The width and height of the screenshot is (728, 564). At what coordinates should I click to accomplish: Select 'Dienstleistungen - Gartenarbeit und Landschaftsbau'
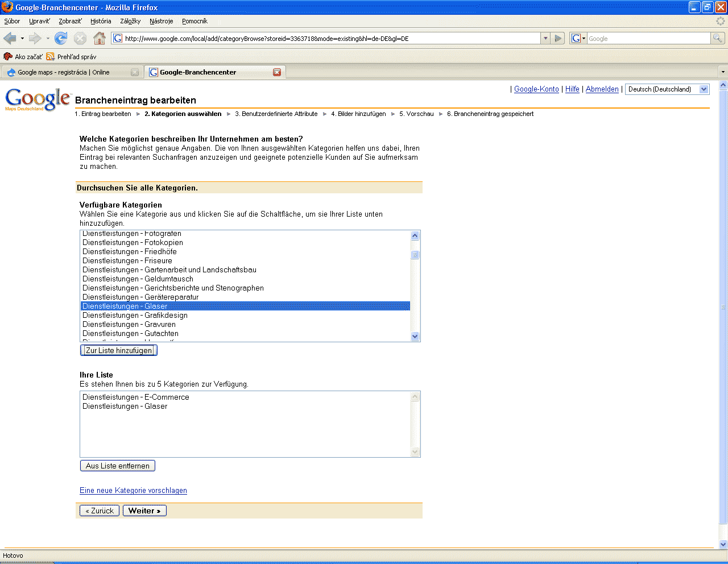click(x=245, y=269)
